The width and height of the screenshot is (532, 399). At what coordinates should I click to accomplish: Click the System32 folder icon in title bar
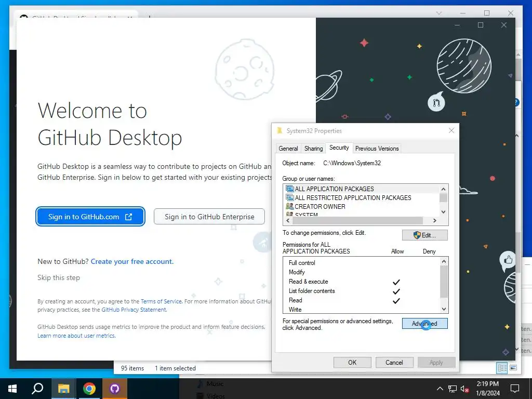pyautogui.click(x=280, y=130)
